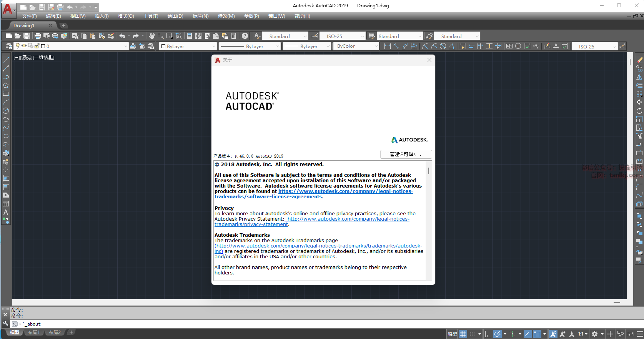
Task: Click the about dialog text scrollbar
Action: pos(429,171)
